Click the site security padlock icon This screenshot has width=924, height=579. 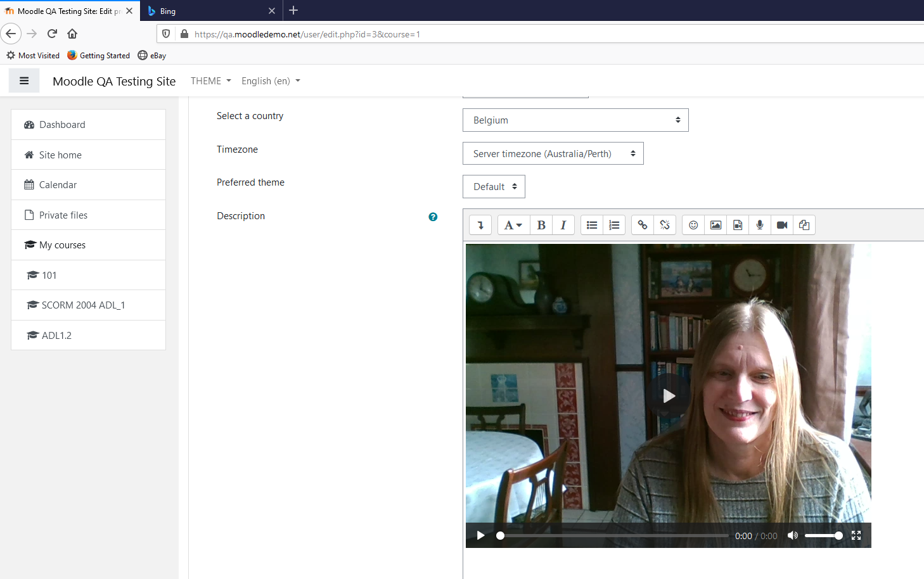tap(184, 34)
